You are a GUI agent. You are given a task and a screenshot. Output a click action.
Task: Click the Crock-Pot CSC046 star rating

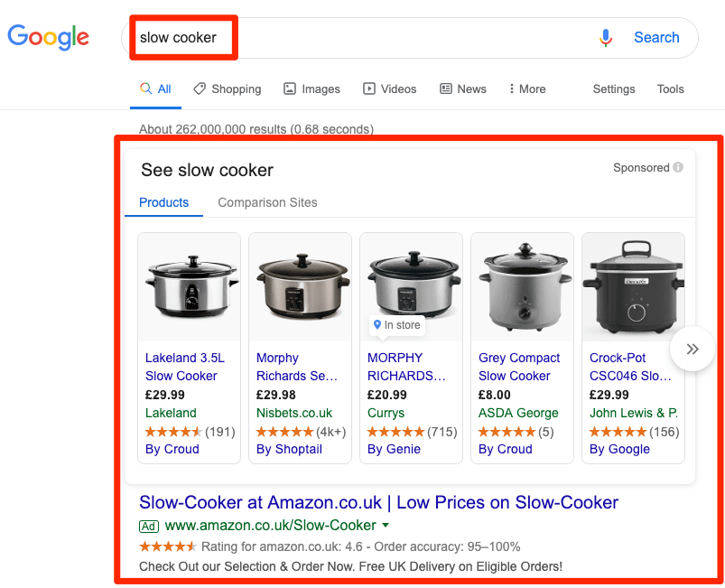pos(618,432)
